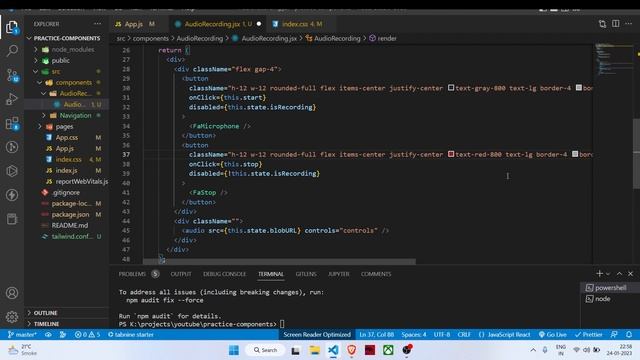The height and width of the screenshot is (360, 640).
Task: Open editor more actions ellipsis menu
Action: 629,24
